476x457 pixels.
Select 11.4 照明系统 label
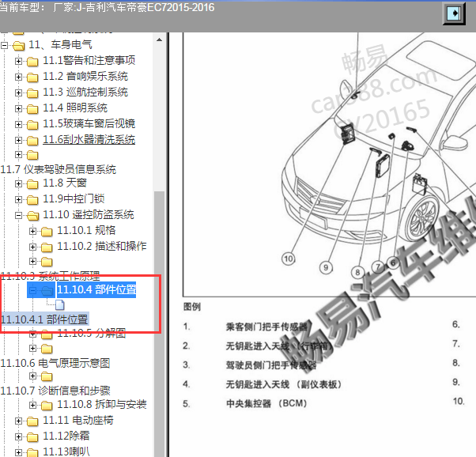point(75,108)
